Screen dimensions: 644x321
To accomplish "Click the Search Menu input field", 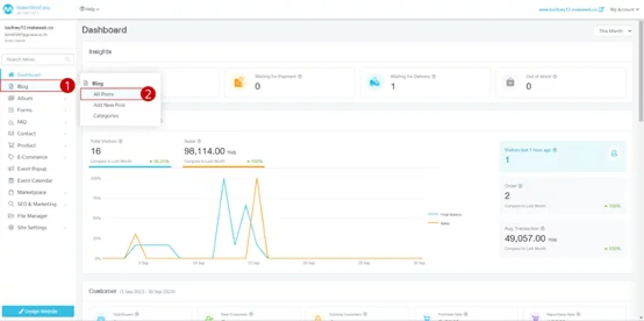I will tap(35, 59).
